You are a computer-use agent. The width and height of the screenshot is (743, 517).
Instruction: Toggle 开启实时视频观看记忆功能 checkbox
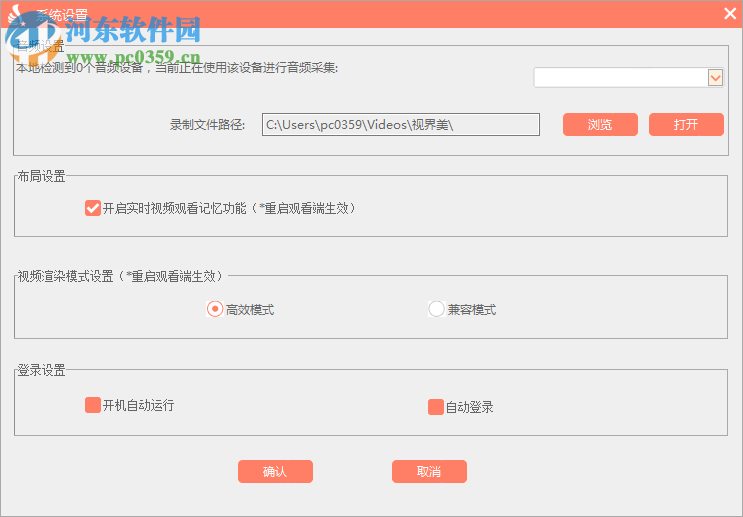pyautogui.click(x=93, y=208)
